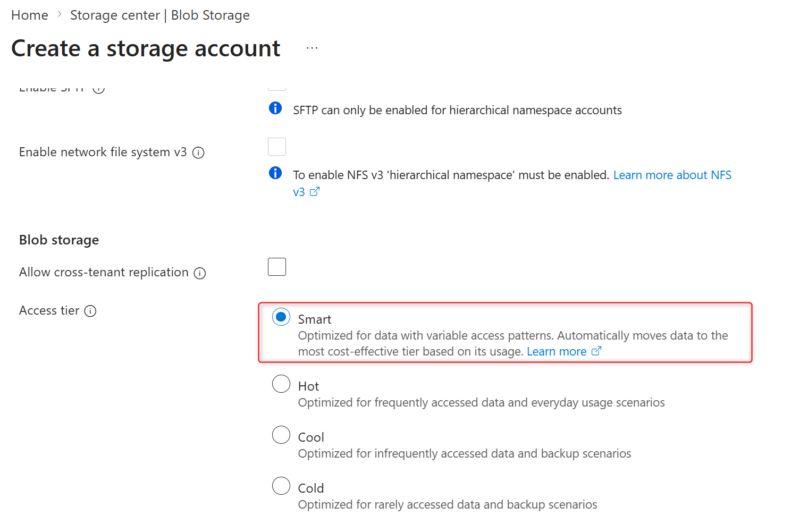Go to Home in the breadcrumb
This screenshot has width=808, height=532.
pos(30,15)
